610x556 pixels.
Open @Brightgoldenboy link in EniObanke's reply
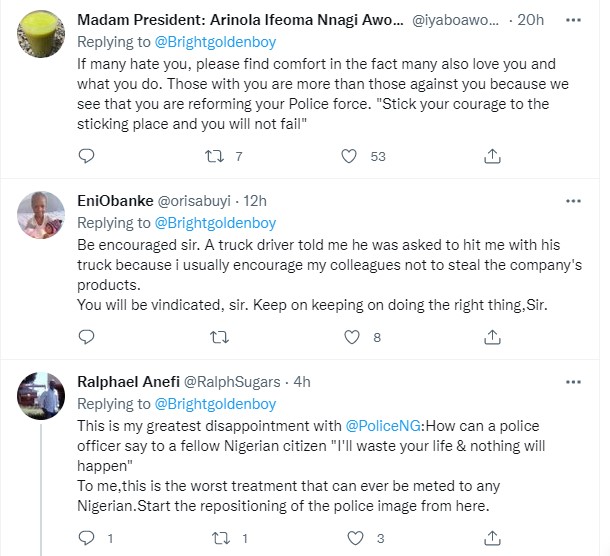click(215, 222)
